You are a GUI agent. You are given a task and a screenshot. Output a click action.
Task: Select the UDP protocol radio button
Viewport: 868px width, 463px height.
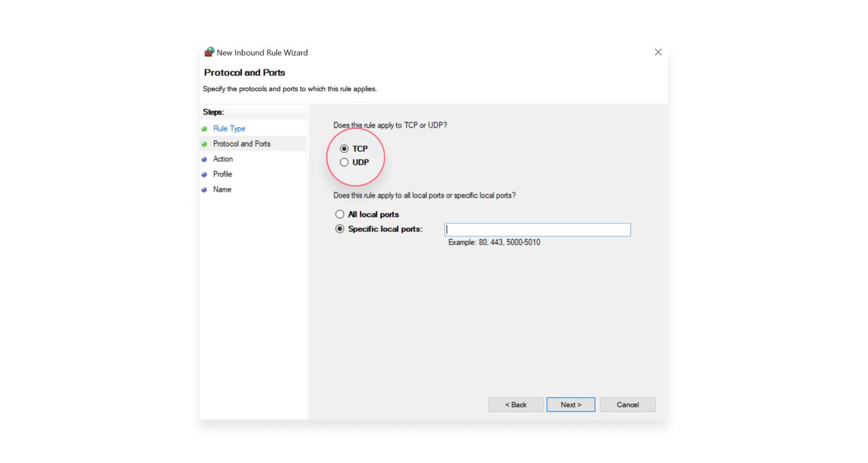(x=344, y=162)
